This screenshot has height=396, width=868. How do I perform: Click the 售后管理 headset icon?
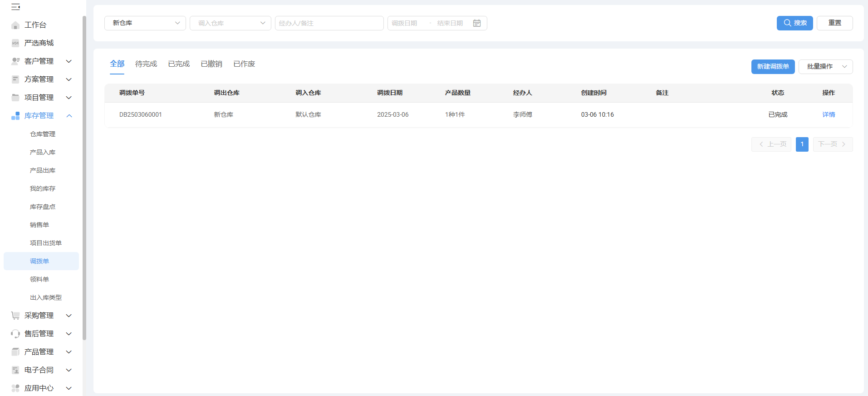15,334
